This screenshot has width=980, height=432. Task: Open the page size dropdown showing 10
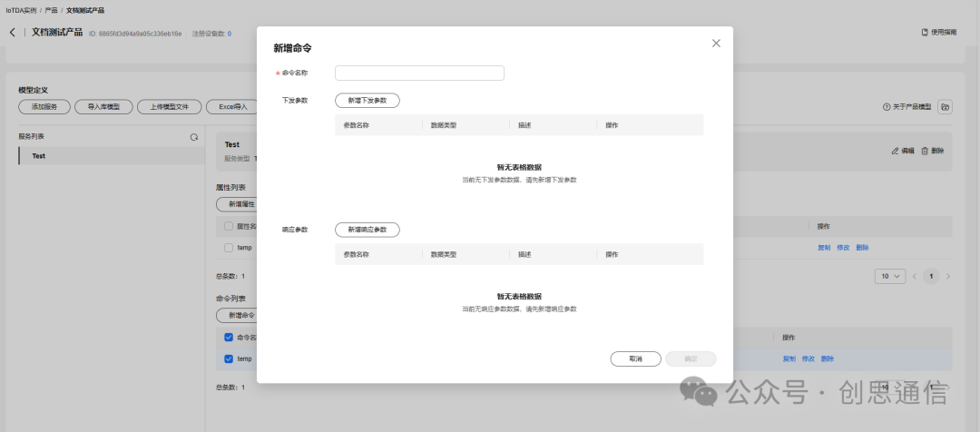(891, 276)
